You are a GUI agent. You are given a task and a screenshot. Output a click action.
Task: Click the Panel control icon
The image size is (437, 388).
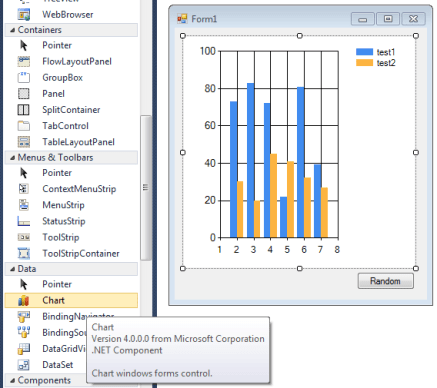(x=24, y=94)
